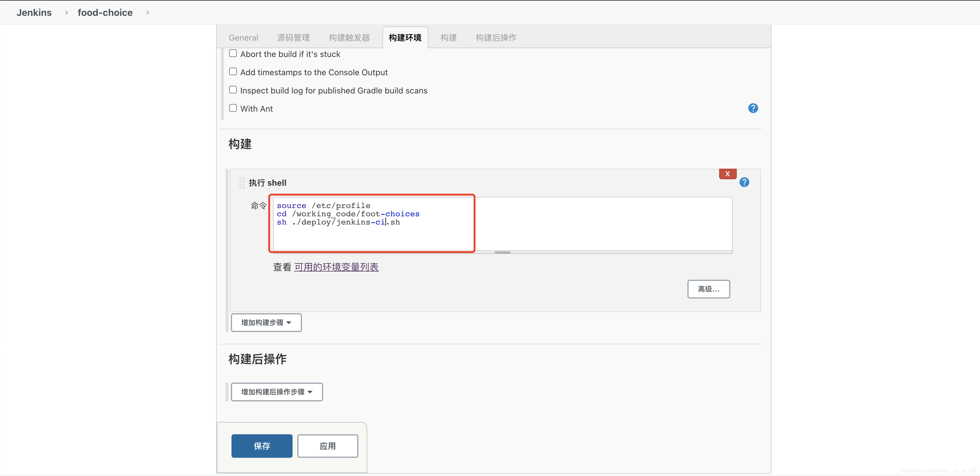Go to Jenkins home breadcrumb

coord(34,13)
